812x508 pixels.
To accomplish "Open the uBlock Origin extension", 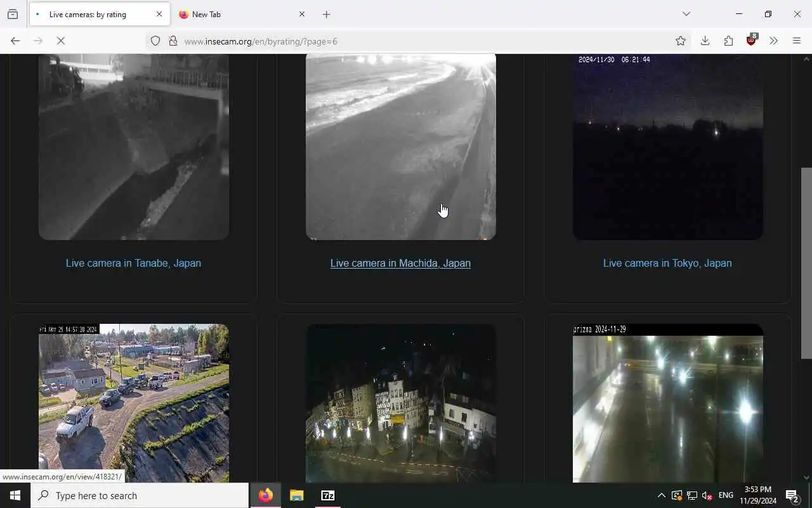I will click(x=752, y=41).
